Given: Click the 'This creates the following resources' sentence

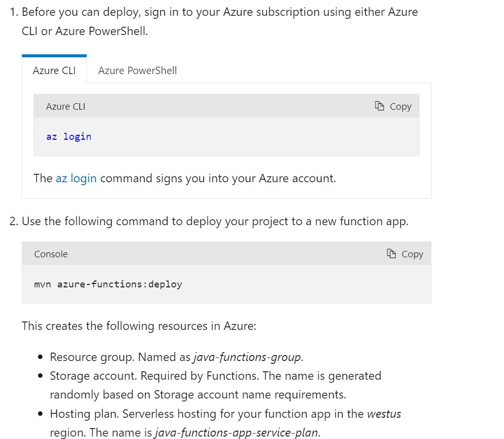Looking at the screenshot, I should (139, 326).
